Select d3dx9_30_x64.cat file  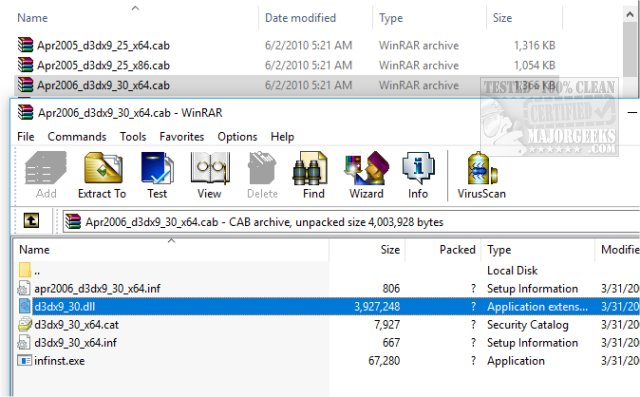pyautogui.click(x=171, y=325)
